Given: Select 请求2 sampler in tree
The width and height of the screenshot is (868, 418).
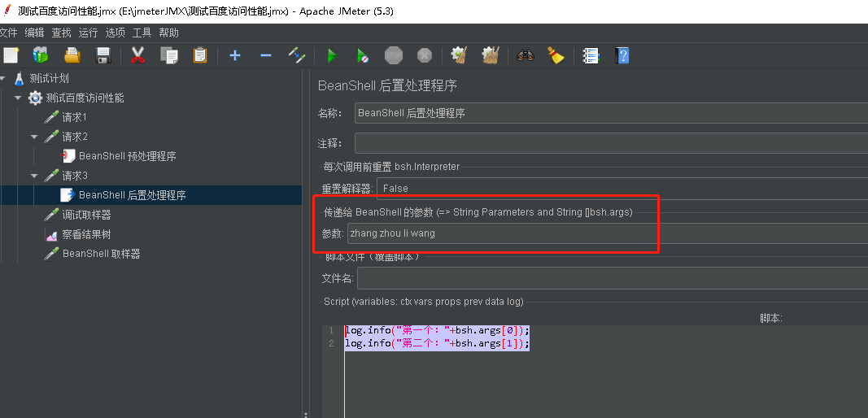Looking at the screenshot, I should 75,137.
